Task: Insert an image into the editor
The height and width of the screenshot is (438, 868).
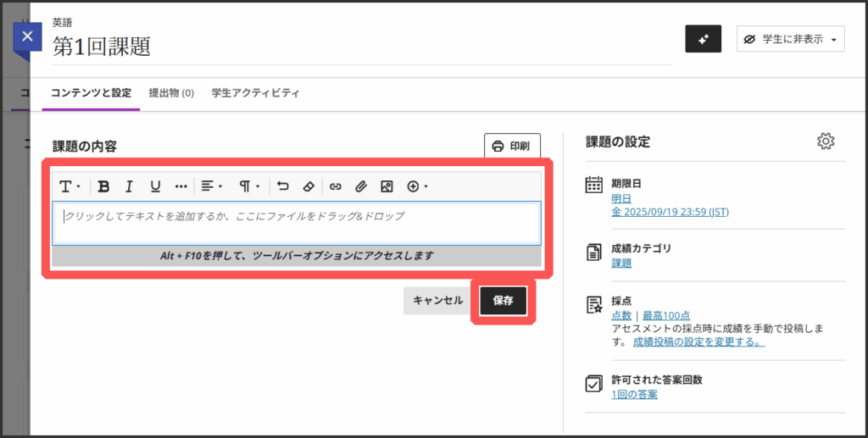Action: (387, 186)
